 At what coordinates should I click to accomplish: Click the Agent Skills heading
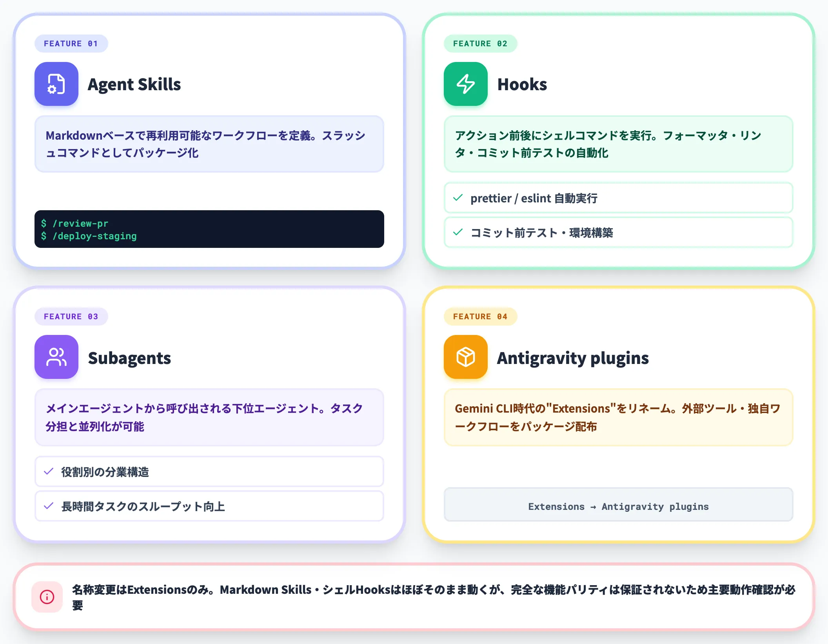point(134,84)
